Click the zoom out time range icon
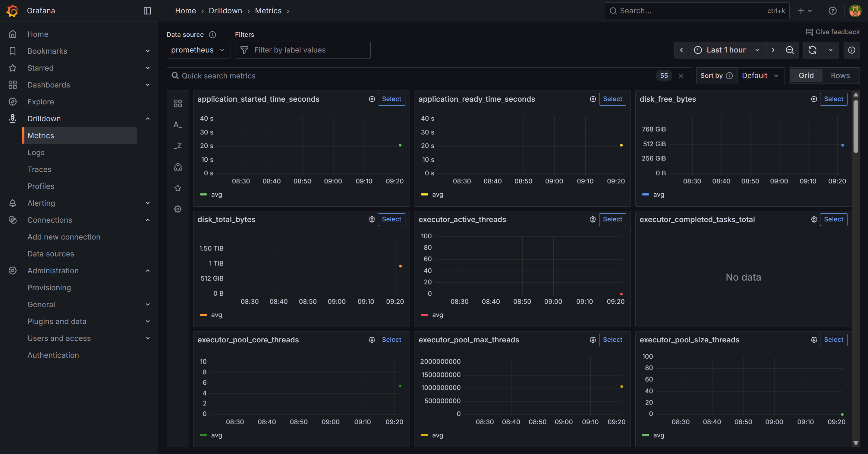868x454 pixels. click(790, 50)
